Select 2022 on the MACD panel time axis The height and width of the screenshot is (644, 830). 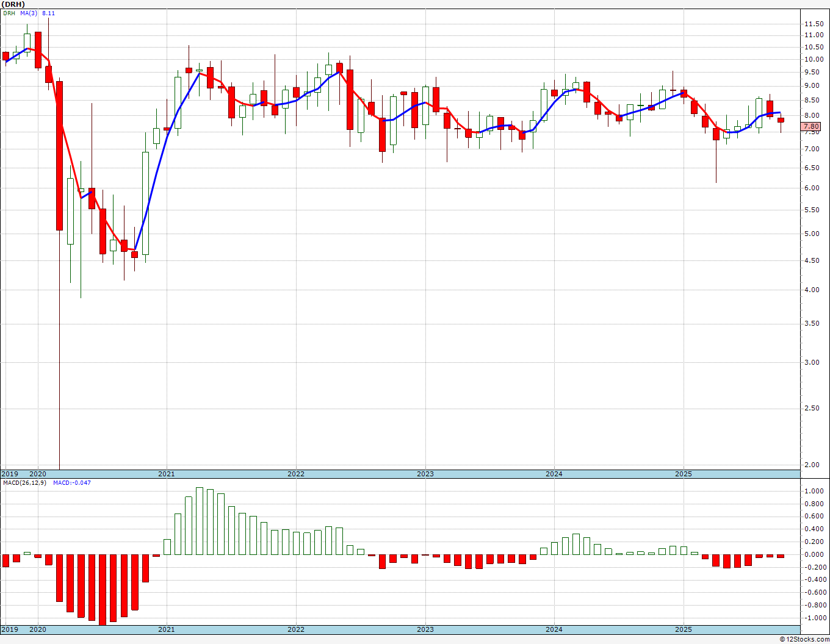[296, 629]
